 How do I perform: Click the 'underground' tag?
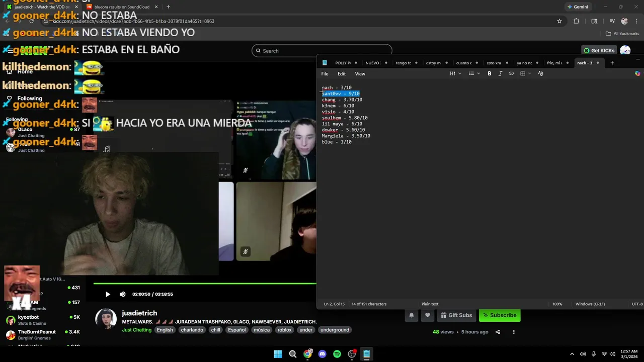coord(335,330)
